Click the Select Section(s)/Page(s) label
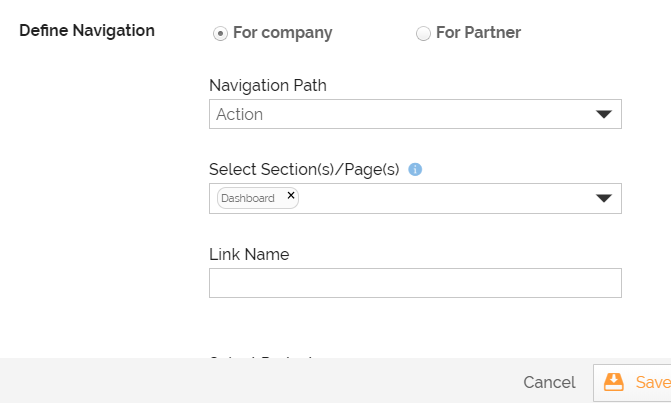The image size is (671, 403). pyautogui.click(x=304, y=169)
